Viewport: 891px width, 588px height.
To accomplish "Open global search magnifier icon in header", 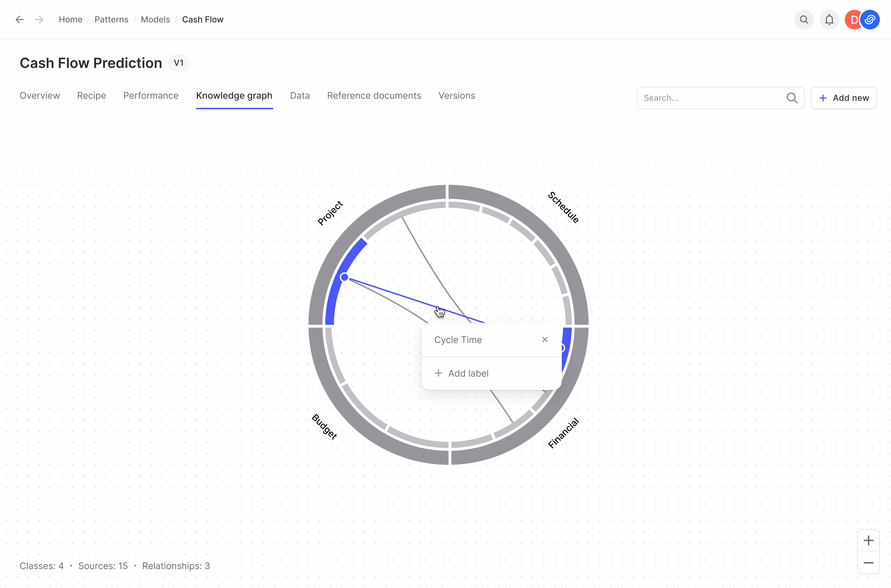I will (x=804, y=19).
